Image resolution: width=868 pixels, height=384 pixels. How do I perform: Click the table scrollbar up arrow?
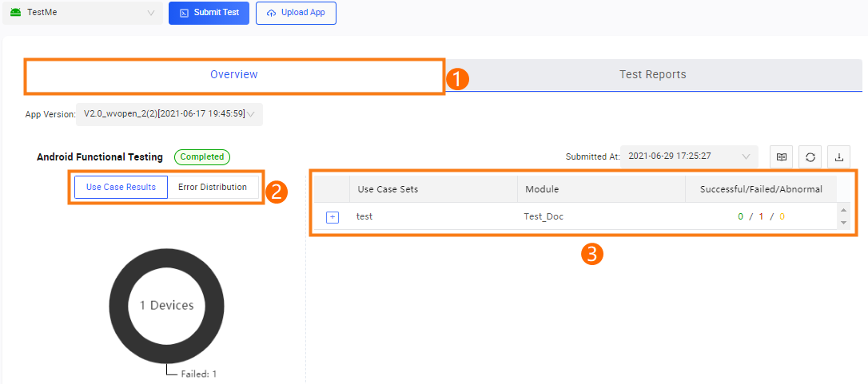843,210
